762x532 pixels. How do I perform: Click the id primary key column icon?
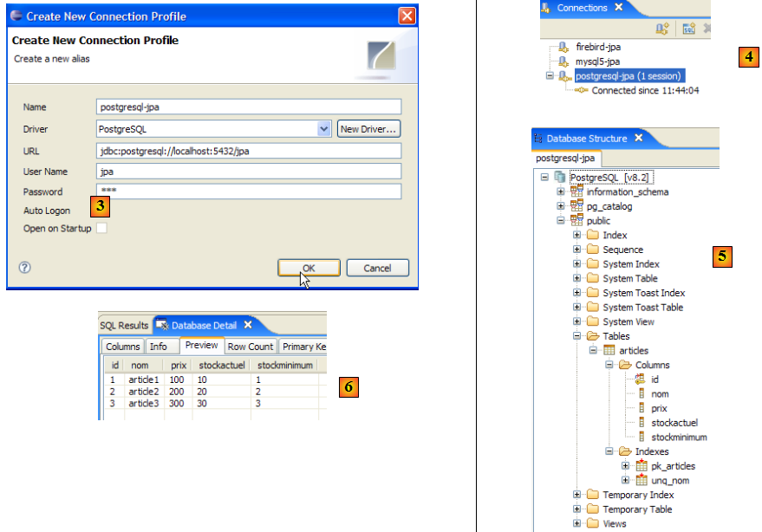click(641, 380)
